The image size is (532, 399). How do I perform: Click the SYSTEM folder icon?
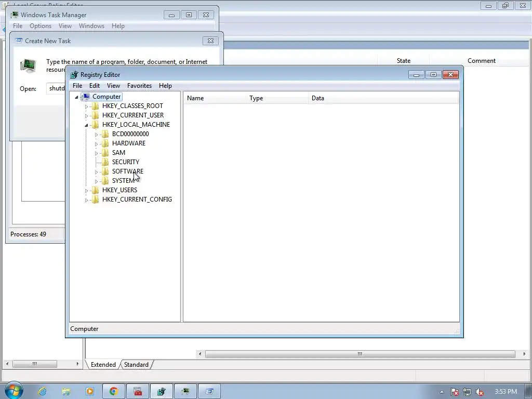click(105, 180)
